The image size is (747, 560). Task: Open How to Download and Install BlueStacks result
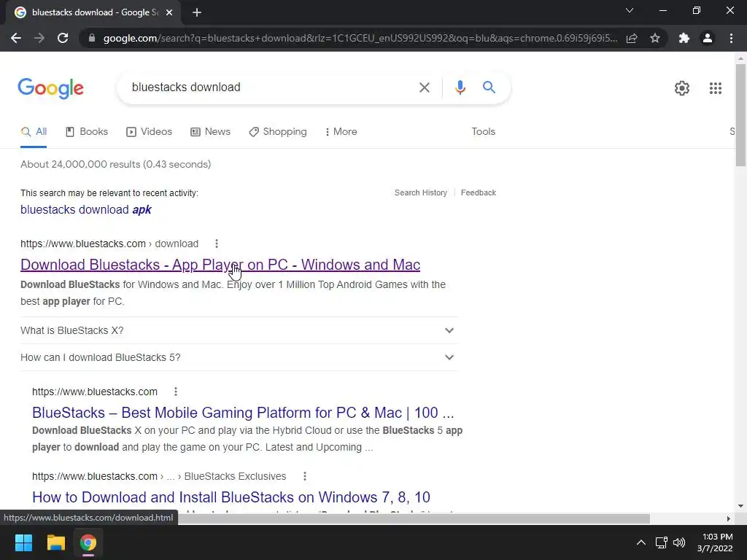[231, 497]
